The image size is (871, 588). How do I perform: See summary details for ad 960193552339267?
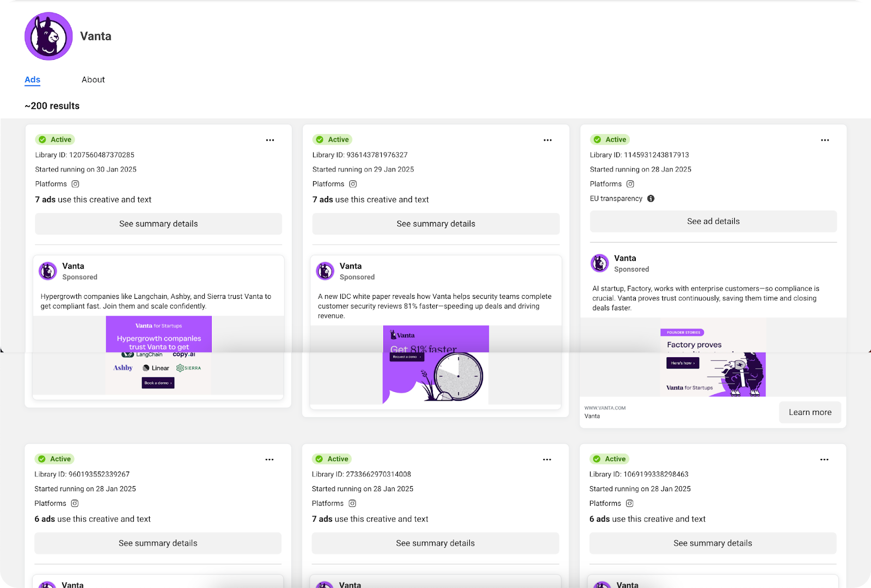tap(158, 543)
